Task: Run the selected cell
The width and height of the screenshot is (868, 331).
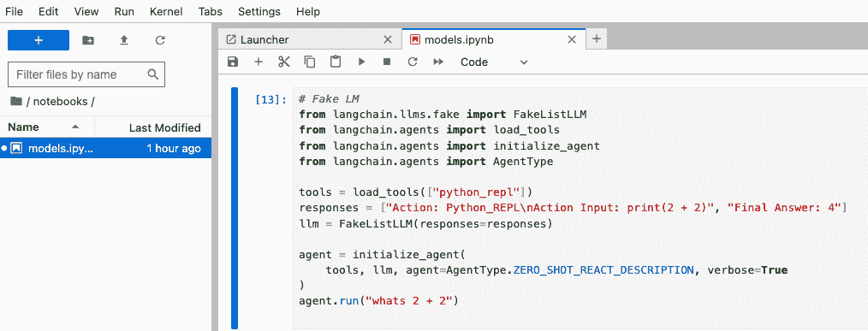Action: [x=361, y=62]
